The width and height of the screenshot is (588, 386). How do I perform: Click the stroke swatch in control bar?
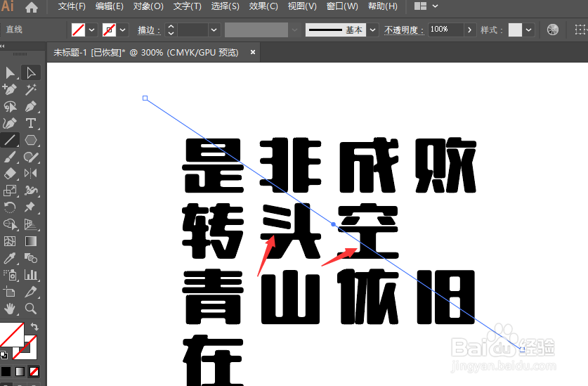[x=109, y=30]
